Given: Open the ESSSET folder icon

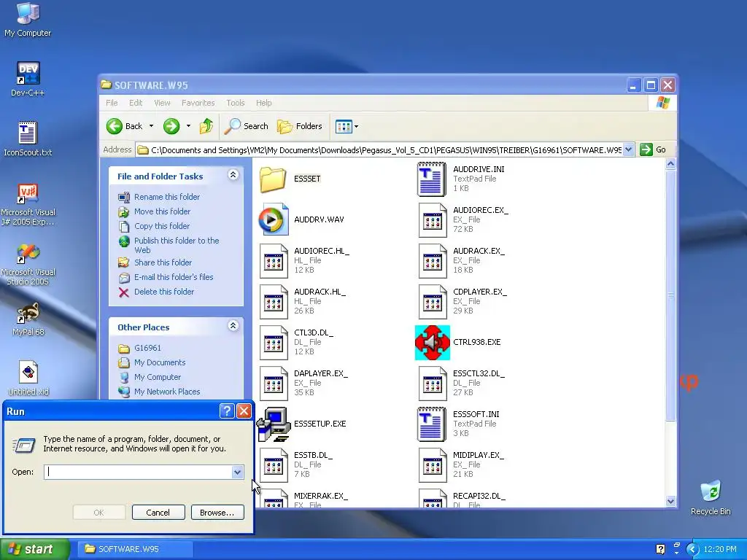Looking at the screenshot, I should tap(273, 179).
